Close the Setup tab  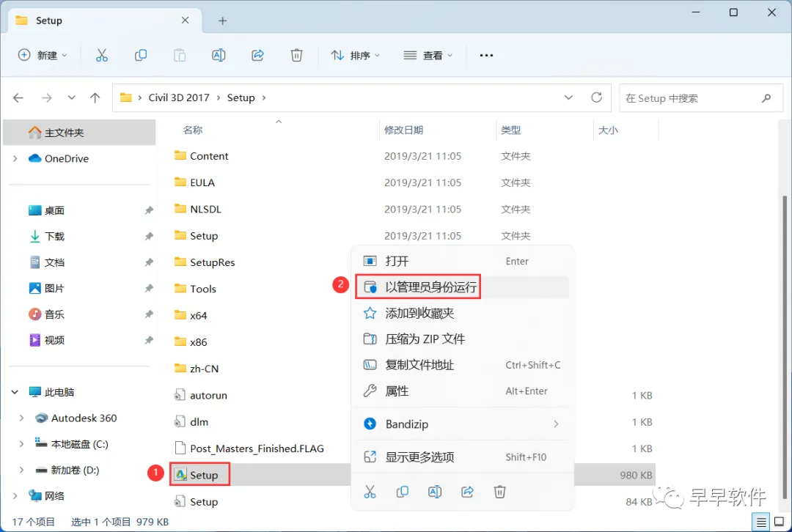click(185, 21)
